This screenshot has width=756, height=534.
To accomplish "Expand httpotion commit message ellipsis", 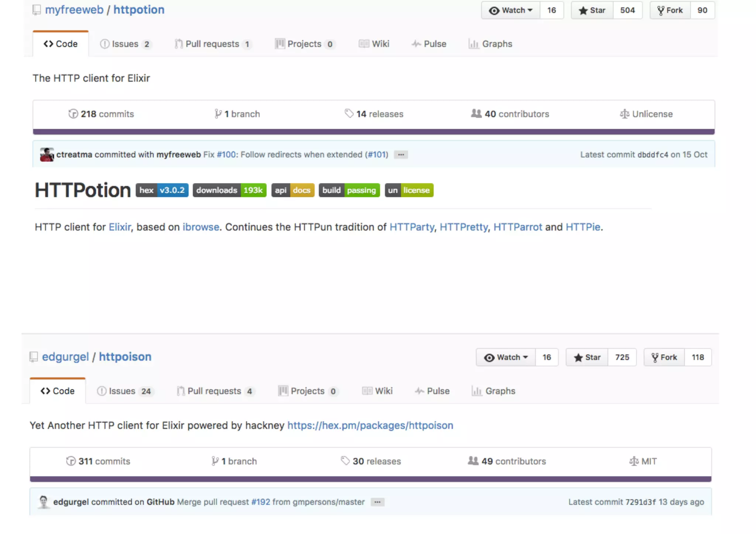I will (401, 155).
